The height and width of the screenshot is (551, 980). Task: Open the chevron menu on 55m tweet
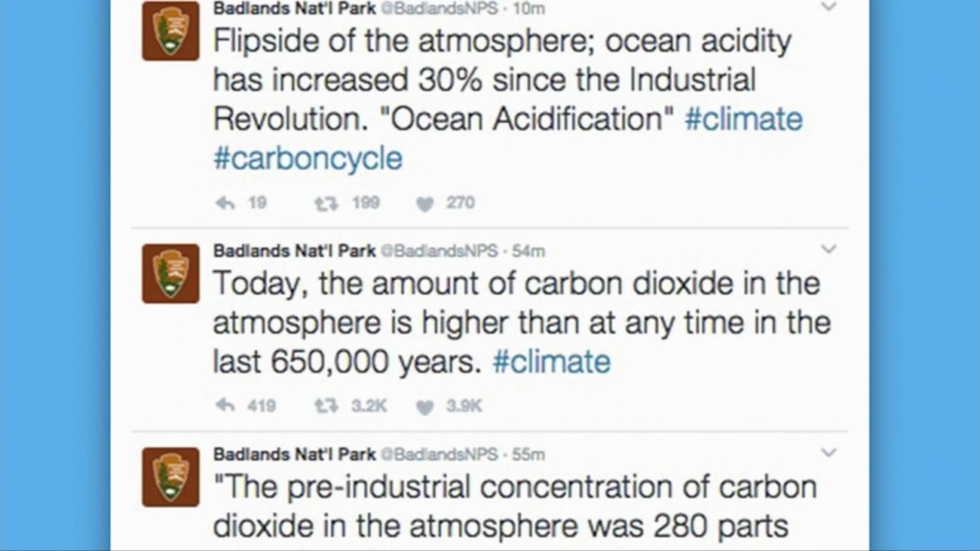829,452
